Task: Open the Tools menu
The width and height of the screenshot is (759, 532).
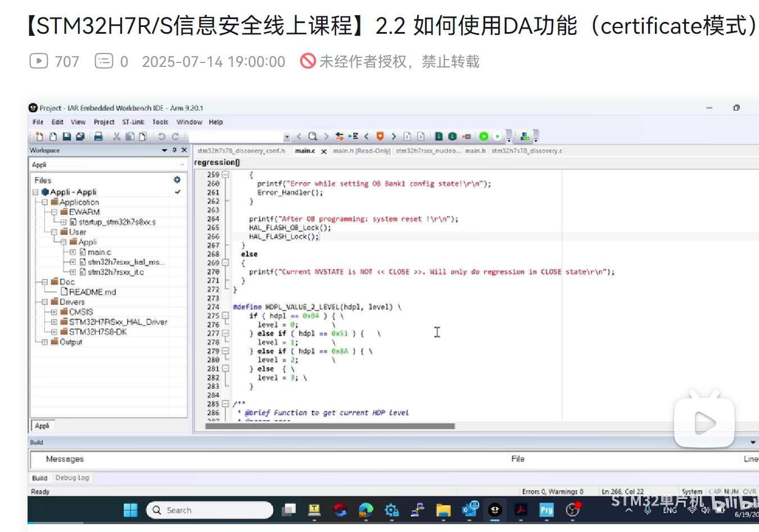Action: [x=160, y=122]
